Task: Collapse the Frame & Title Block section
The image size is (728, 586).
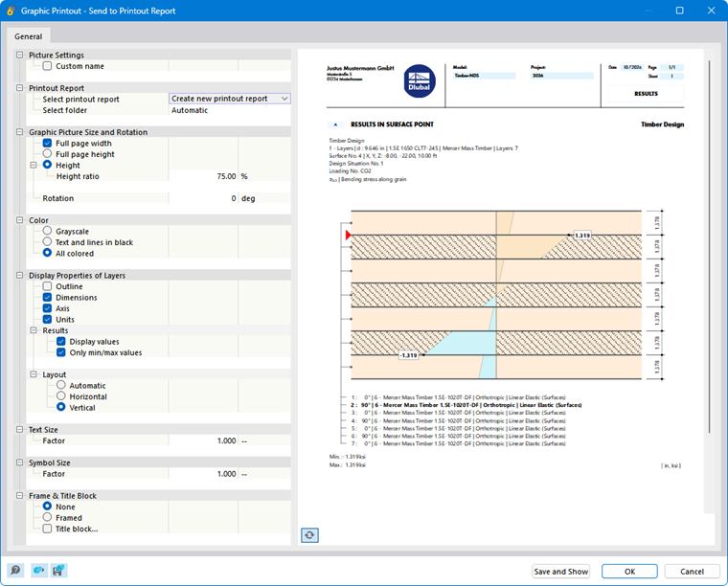Action: [19, 496]
